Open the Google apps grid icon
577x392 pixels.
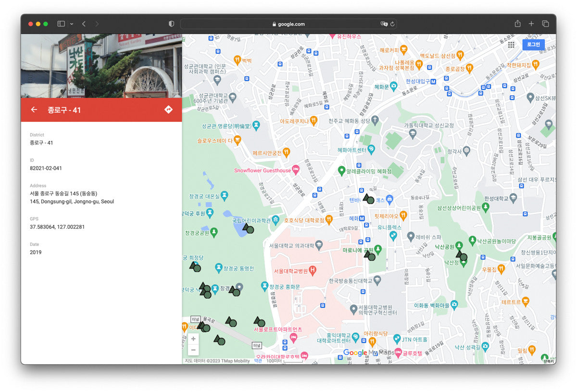coord(511,44)
